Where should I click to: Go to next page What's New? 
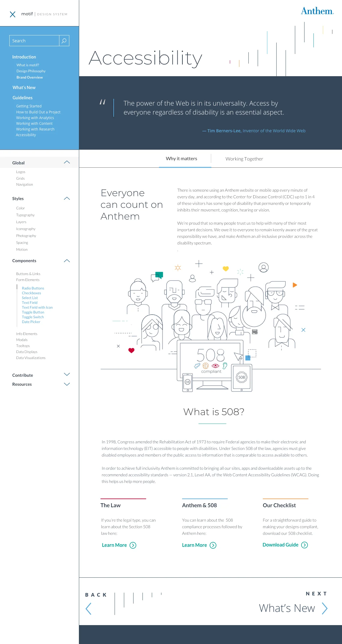(287, 608)
